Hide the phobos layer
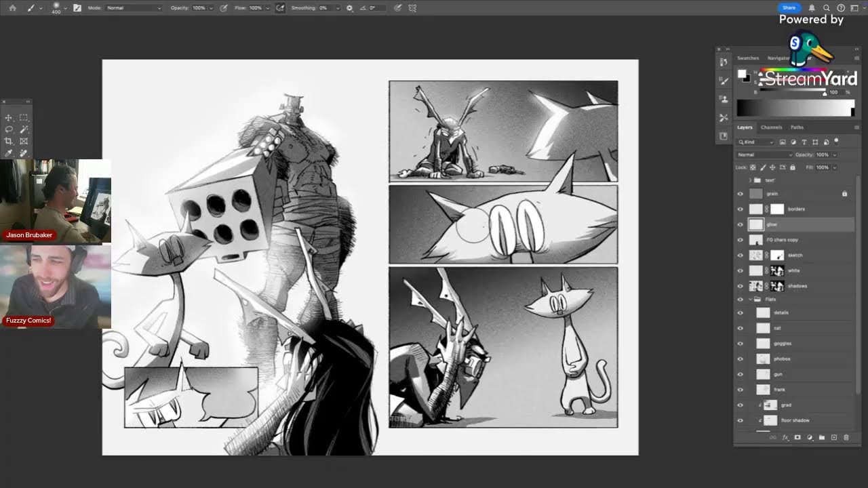Image resolution: width=868 pixels, height=488 pixels. point(740,359)
